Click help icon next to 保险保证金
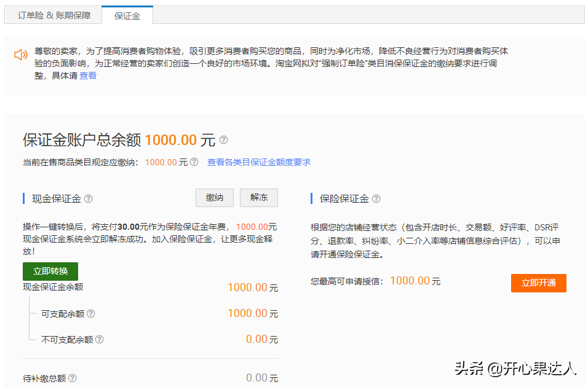Viewport: 588px width, 387px height. pyautogui.click(x=376, y=198)
